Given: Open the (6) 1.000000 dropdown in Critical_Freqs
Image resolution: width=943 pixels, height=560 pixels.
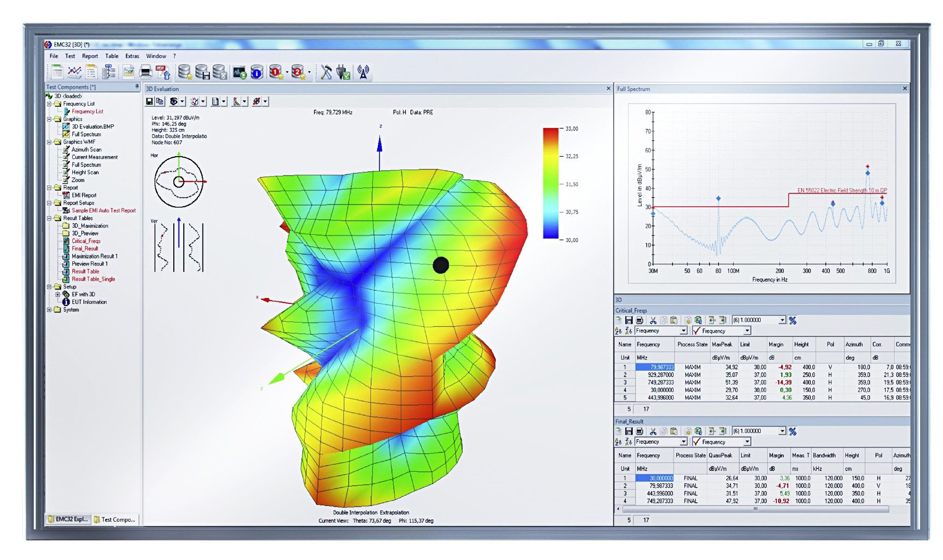Looking at the screenshot, I should pyautogui.click(x=782, y=320).
